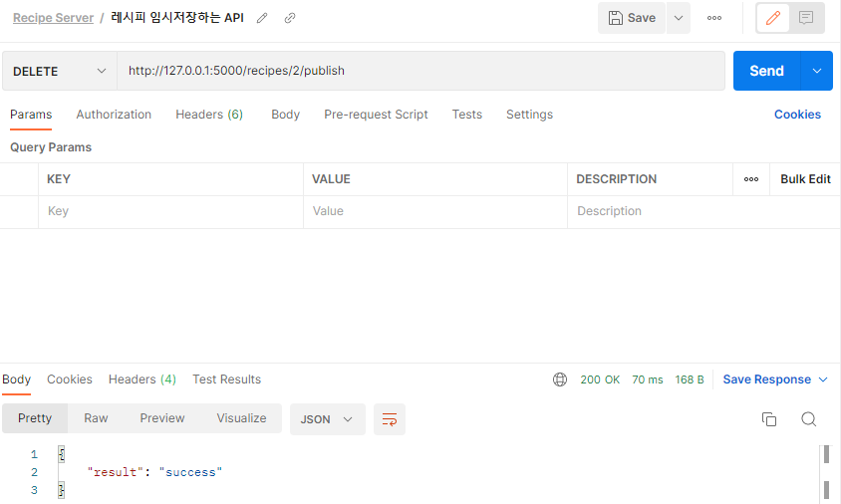The width and height of the screenshot is (841, 504).
Task: Switch to the request Body tab
Action: (x=285, y=115)
